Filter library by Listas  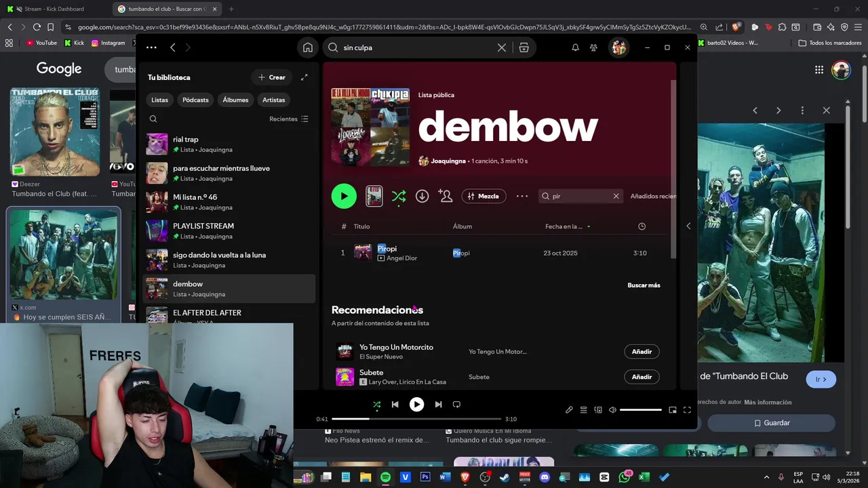160,100
